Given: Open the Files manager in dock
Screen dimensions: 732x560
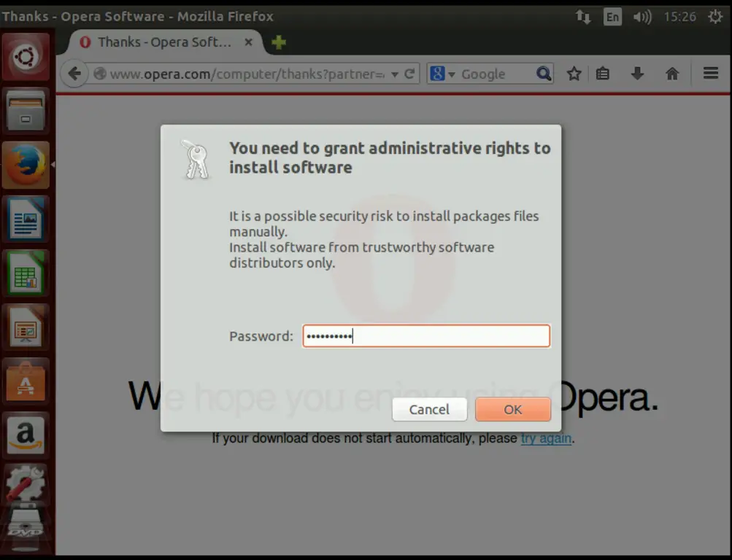Looking at the screenshot, I should pyautogui.click(x=26, y=111).
